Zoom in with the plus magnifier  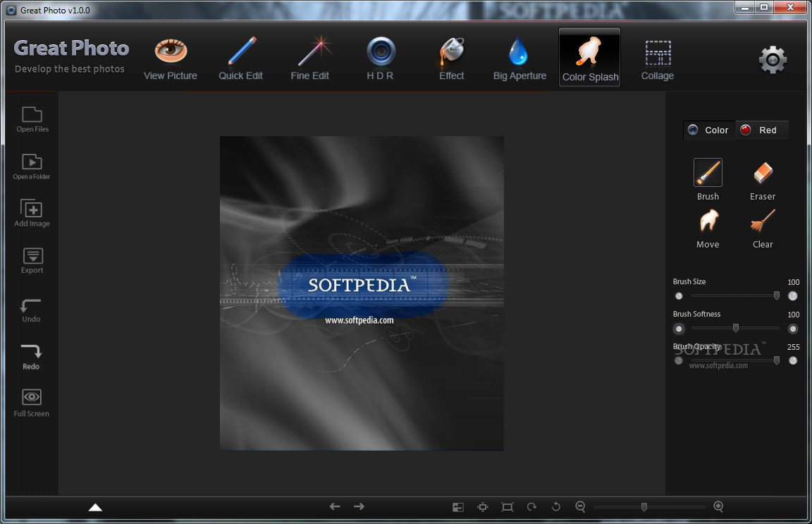click(718, 507)
